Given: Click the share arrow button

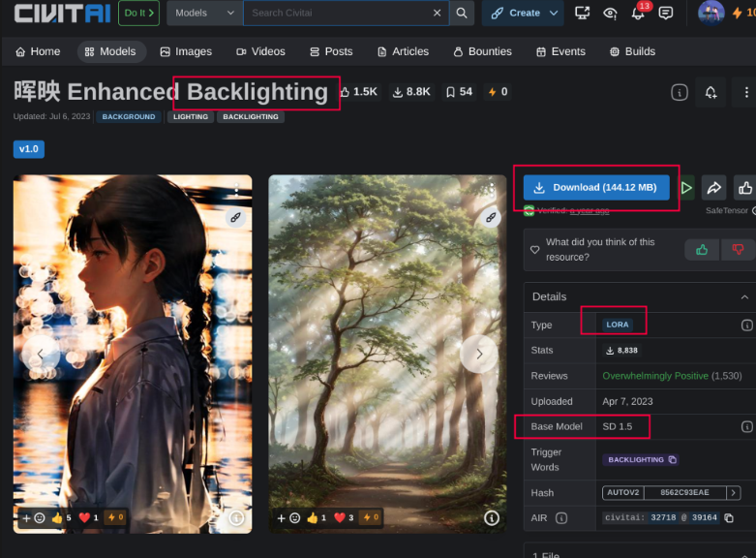Looking at the screenshot, I should coord(713,188).
